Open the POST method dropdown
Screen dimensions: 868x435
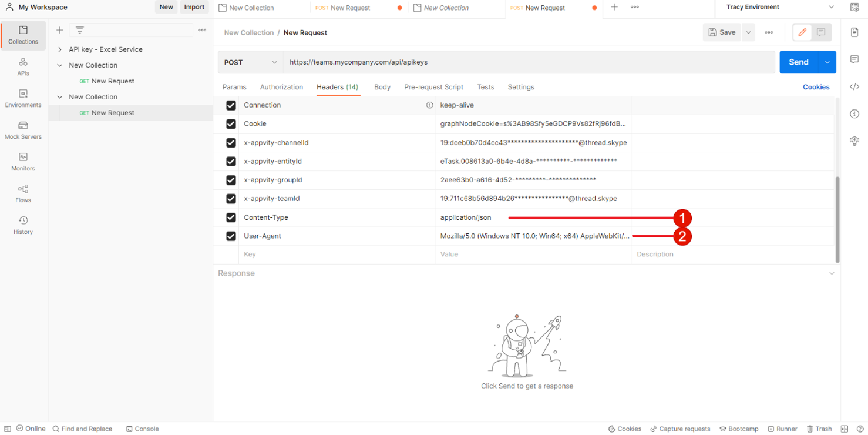[250, 62]
